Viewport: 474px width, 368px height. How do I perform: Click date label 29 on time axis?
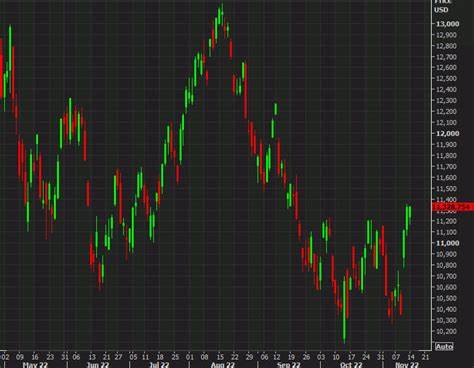249,357
